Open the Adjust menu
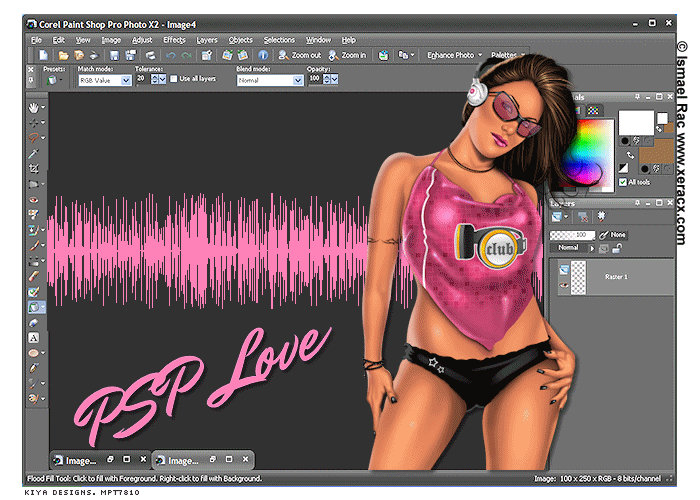This screenshot has width=700, height=500. tap(142, 40)
